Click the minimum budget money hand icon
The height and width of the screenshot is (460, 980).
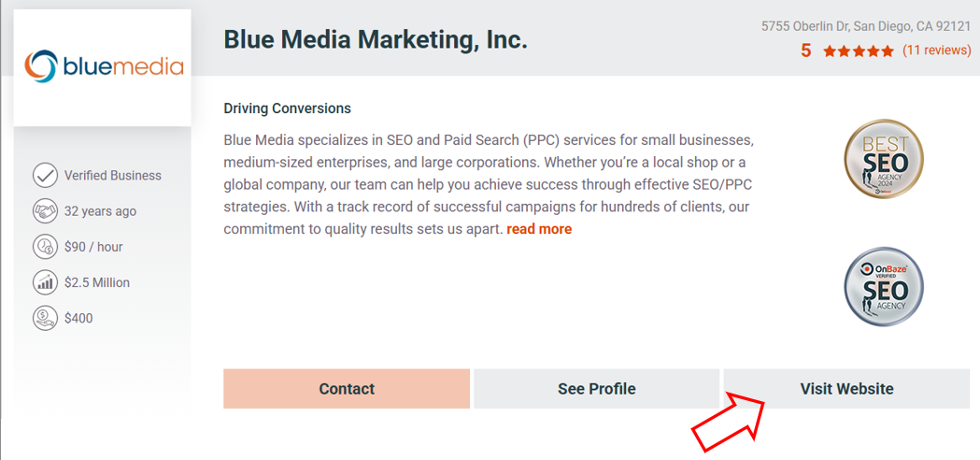click(x=45, y=318)
